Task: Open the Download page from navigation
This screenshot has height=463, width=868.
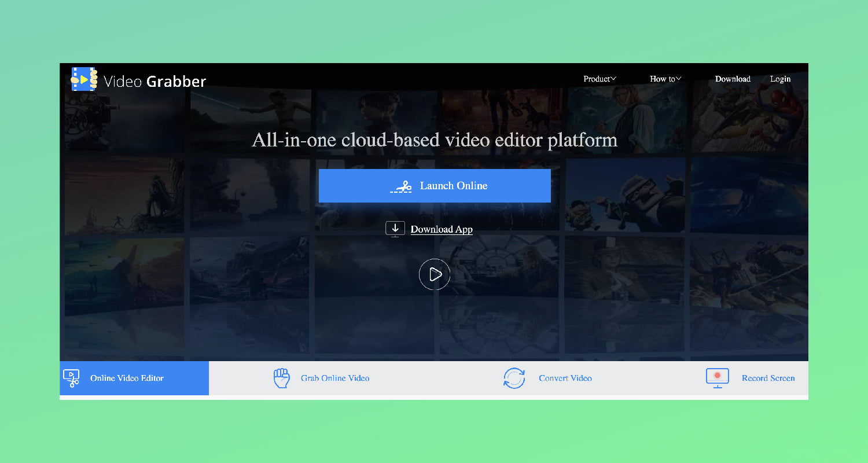Action: (x=733, y=79)
